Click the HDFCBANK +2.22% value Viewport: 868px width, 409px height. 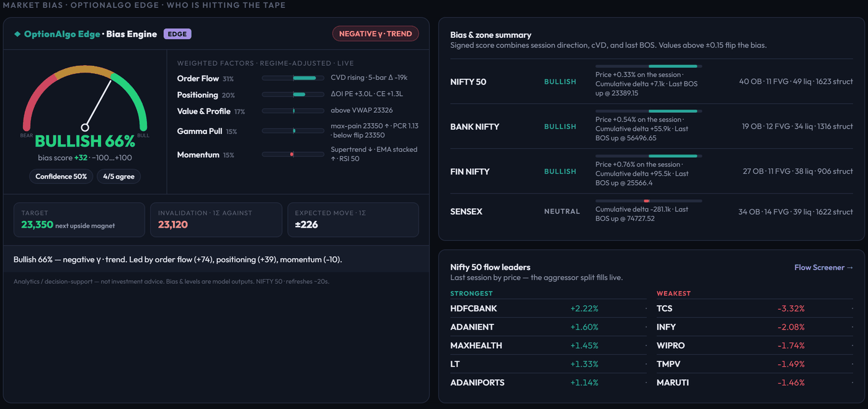584,308
